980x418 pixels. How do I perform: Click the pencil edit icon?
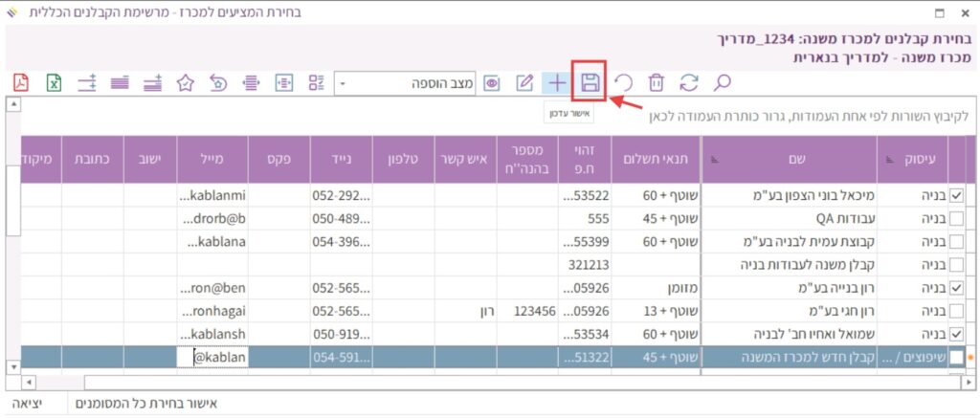point(524,82)
